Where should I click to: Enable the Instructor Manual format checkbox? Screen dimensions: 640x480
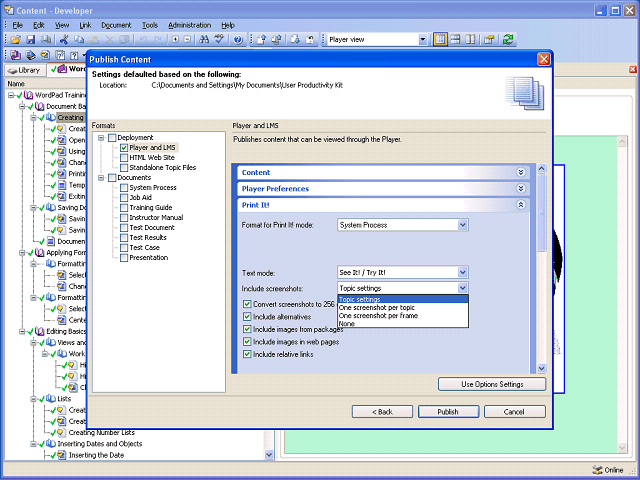[124, 218]
